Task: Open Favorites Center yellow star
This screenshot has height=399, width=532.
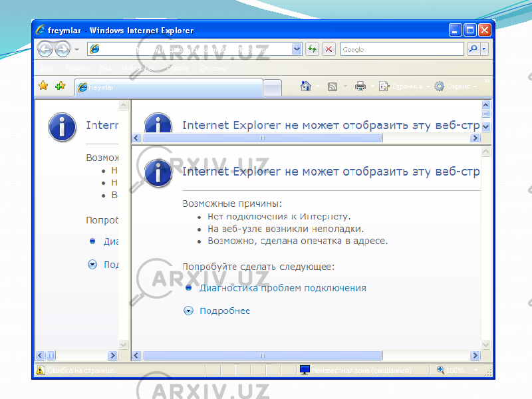Action: tap(43, 86)
